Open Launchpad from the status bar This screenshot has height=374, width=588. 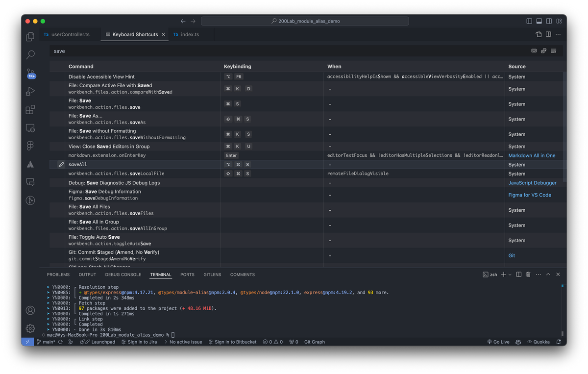click(x=98, y=342)
